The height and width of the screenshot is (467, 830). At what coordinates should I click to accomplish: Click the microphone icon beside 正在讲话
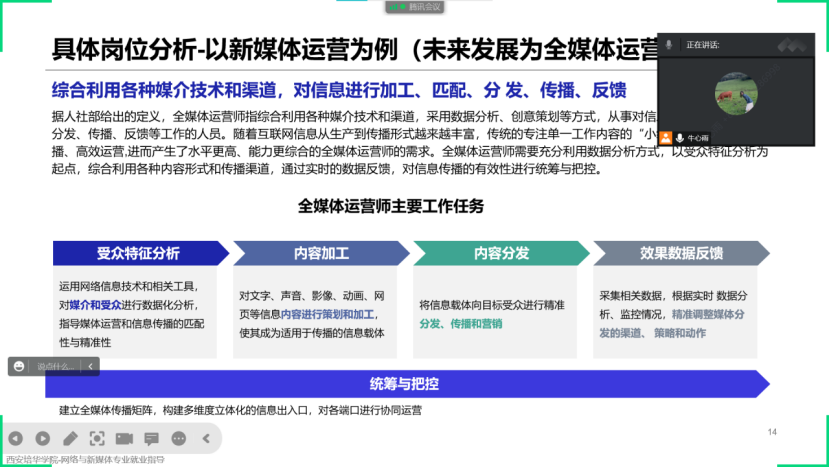click(669, 45)
